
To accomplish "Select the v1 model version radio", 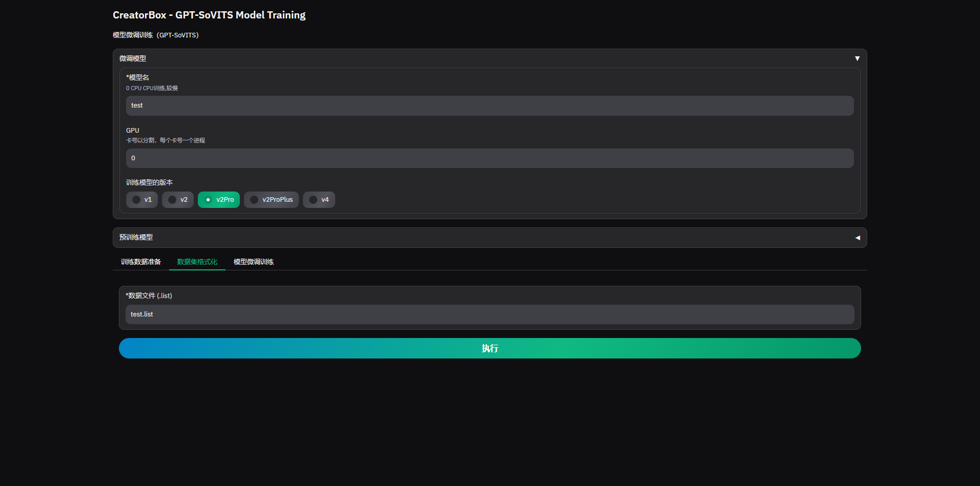I will pos(142,200).
